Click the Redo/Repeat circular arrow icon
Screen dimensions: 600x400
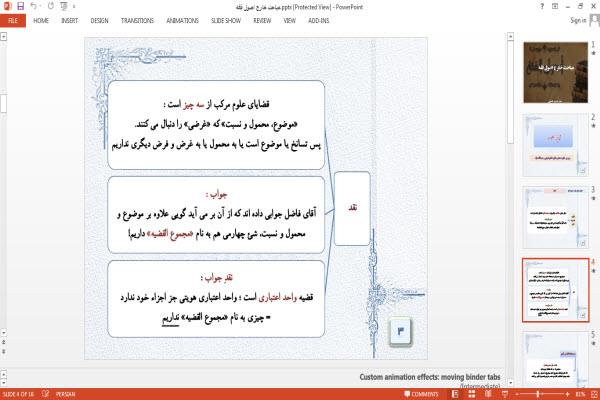point(51,6)
